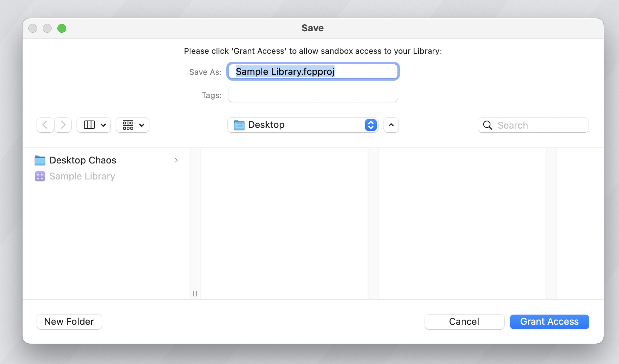
Task: Open the view mode dropdown arrow
Action: pos(103,125)
